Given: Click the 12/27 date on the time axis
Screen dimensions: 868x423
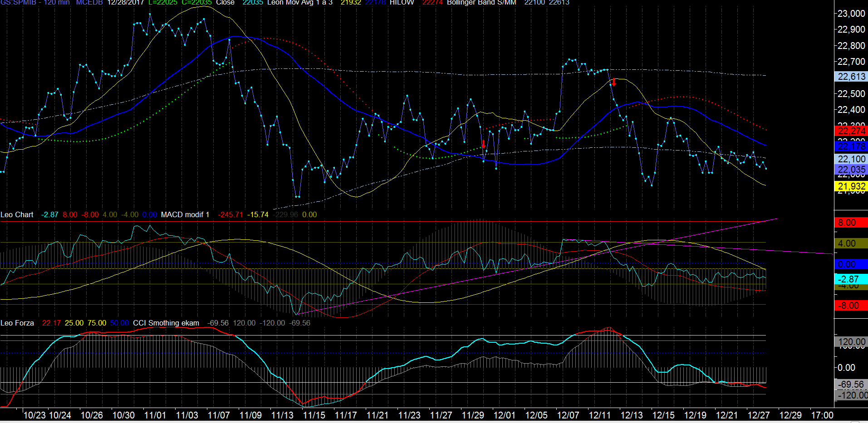Looking at the screenshot, I should [x=759, y=415].
